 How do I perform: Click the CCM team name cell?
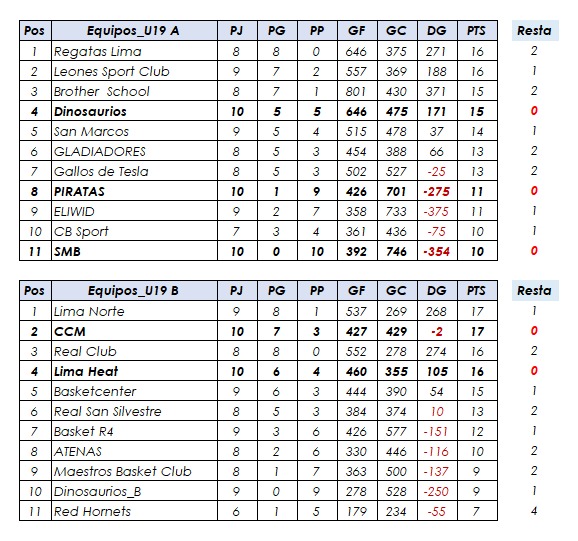135,331
